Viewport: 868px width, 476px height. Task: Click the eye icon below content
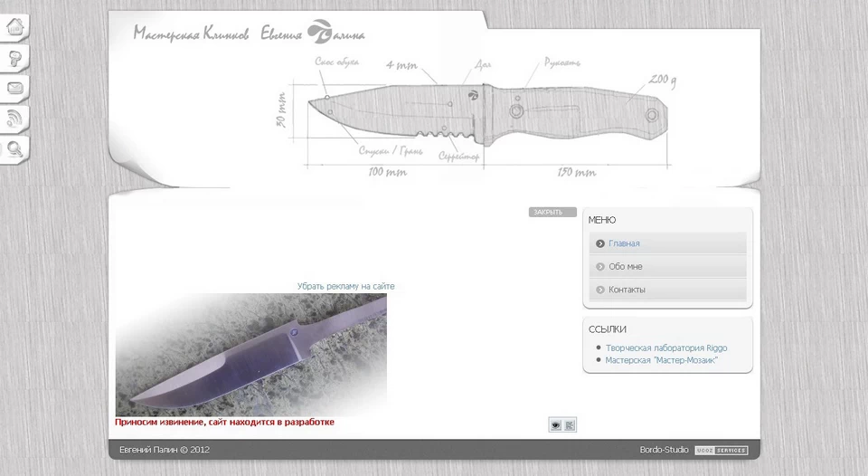coord(555,425)
